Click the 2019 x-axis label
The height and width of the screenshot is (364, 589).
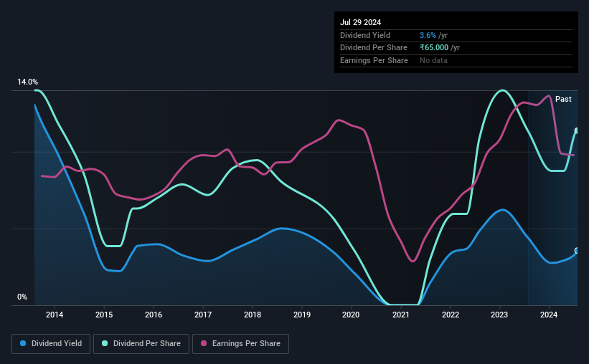point(302,315)
